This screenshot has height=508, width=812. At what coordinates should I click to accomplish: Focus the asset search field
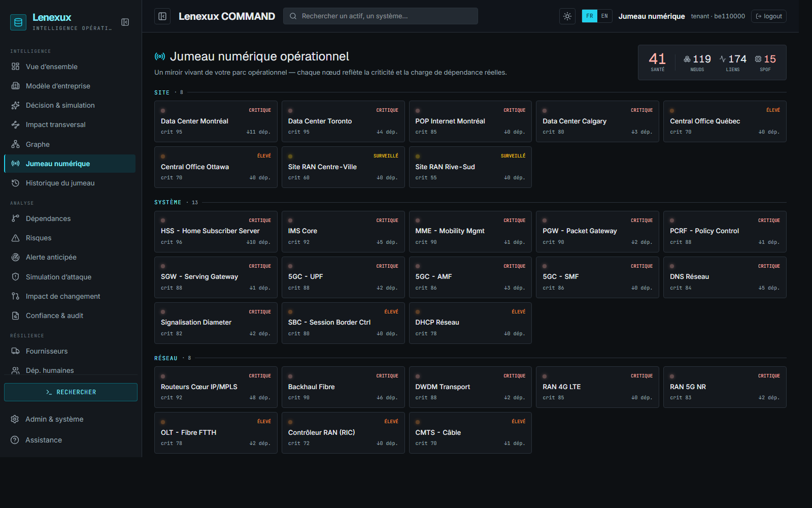tap(381, 16)
